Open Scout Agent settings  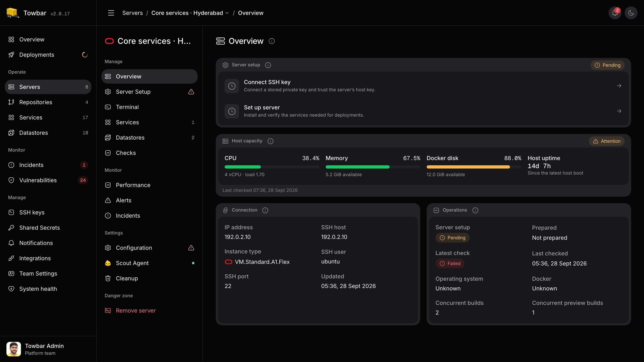[149, 263]
